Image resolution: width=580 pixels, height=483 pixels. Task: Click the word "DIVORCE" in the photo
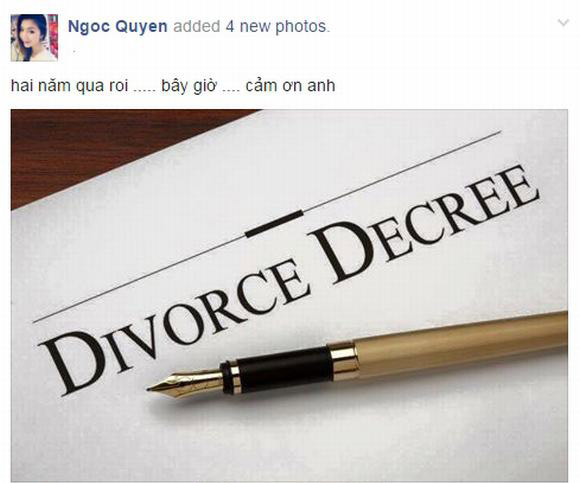tap(174, 325)
